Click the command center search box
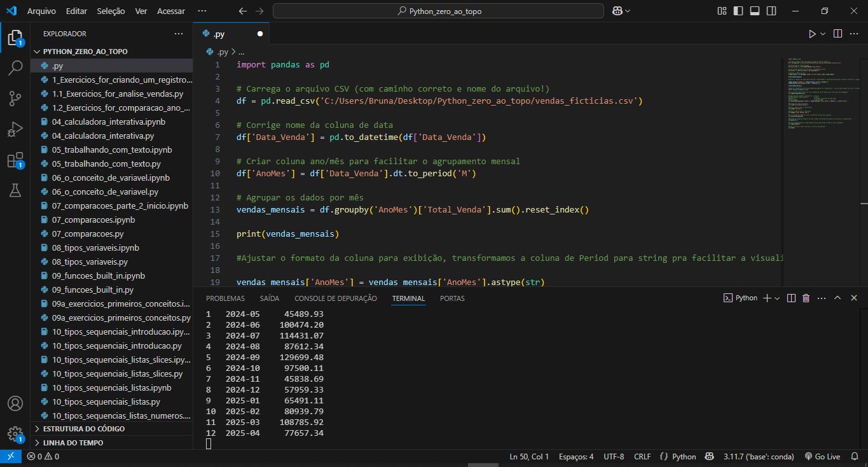 (437, 10)
